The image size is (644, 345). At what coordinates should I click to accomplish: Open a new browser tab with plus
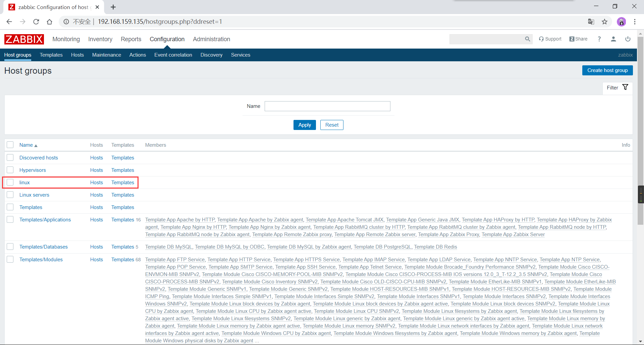[x=113, y=7]
